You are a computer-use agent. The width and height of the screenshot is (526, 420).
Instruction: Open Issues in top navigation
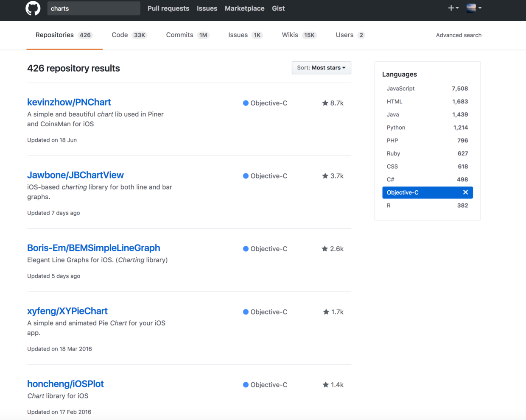coord(207,8)
